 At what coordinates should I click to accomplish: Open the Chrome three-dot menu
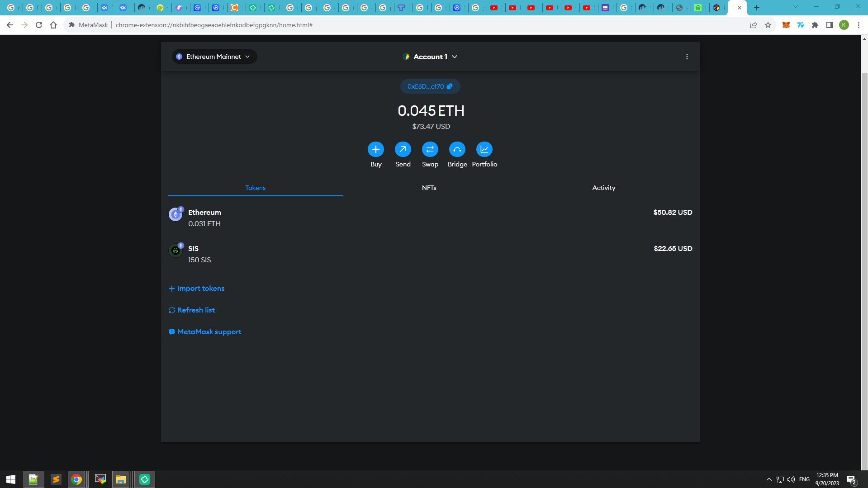pos(859,25)
